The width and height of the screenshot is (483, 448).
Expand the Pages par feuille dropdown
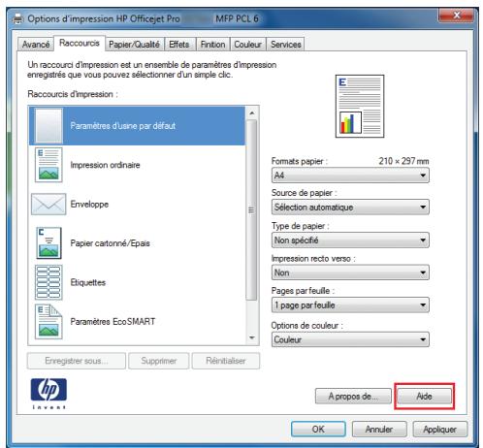(350, 305)
